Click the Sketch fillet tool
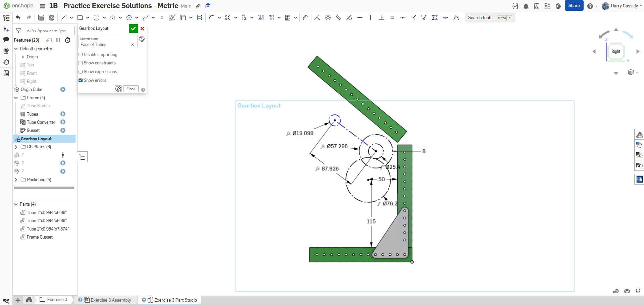This screenshot has width=644, height=305. pyautogui.click(x=211, y=18)
